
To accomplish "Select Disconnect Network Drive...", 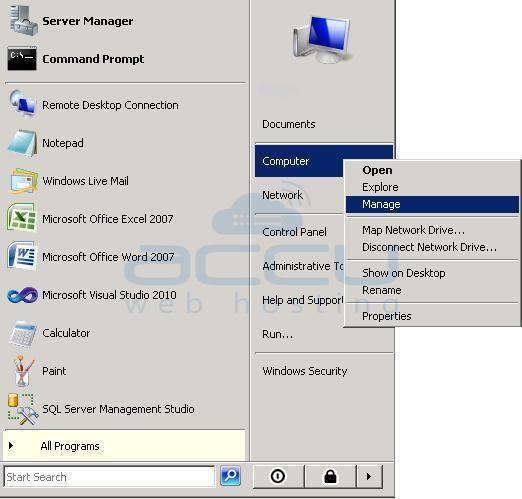I will point(432,247).
